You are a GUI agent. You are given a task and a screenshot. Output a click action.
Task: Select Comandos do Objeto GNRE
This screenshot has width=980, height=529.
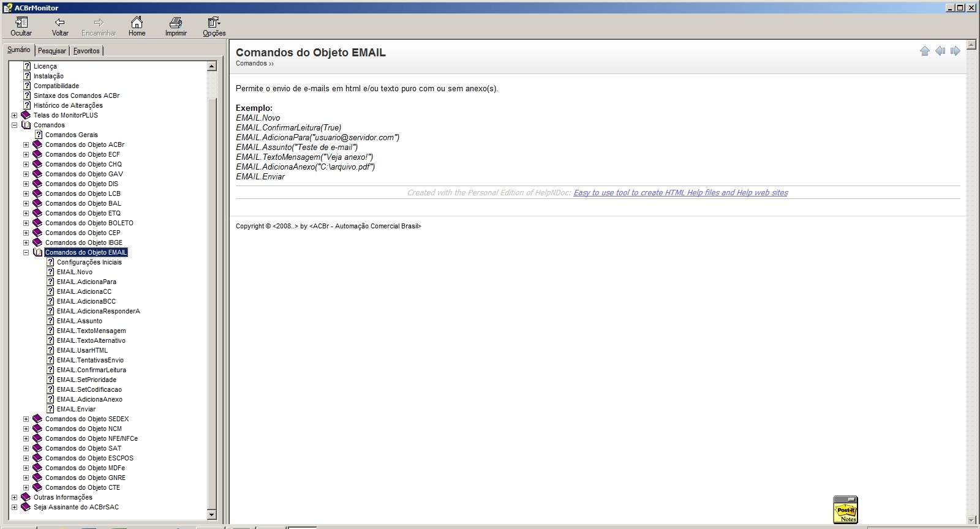click(85, 478)
